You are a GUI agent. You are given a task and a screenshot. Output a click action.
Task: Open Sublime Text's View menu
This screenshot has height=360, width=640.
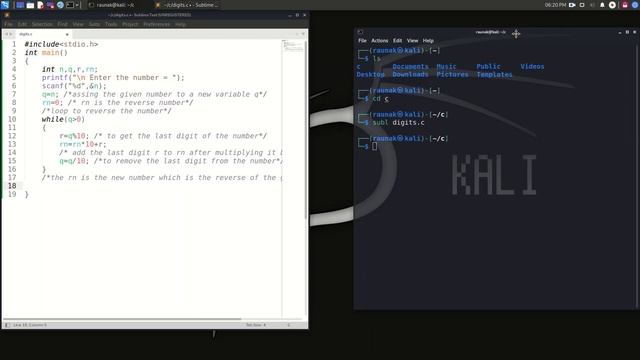pos(78,24)
